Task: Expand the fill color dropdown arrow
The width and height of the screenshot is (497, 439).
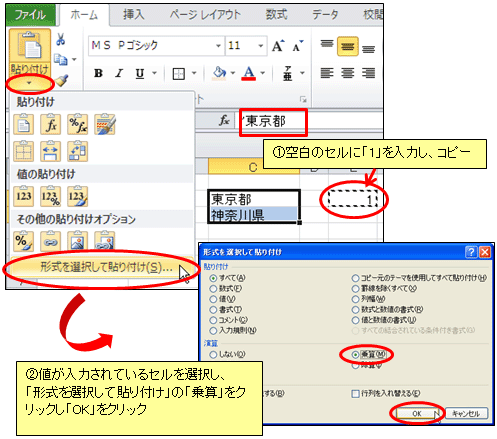Action: pos(233,73)
